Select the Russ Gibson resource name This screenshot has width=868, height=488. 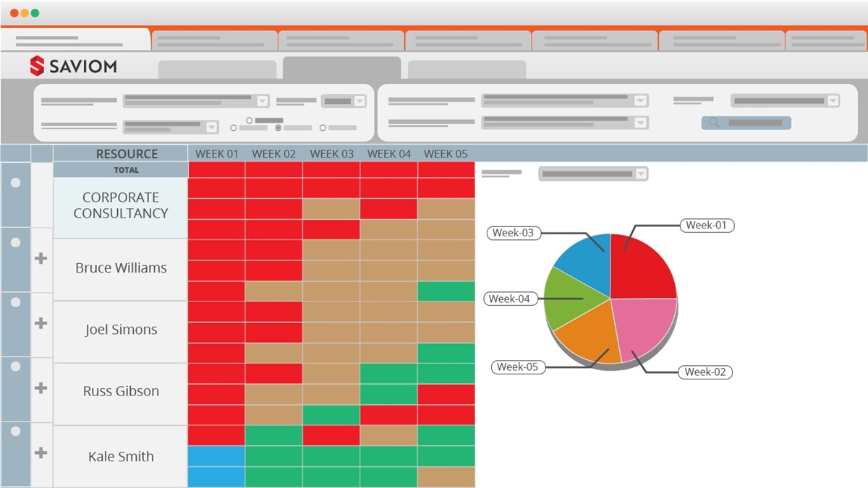(x=121, y=392)
